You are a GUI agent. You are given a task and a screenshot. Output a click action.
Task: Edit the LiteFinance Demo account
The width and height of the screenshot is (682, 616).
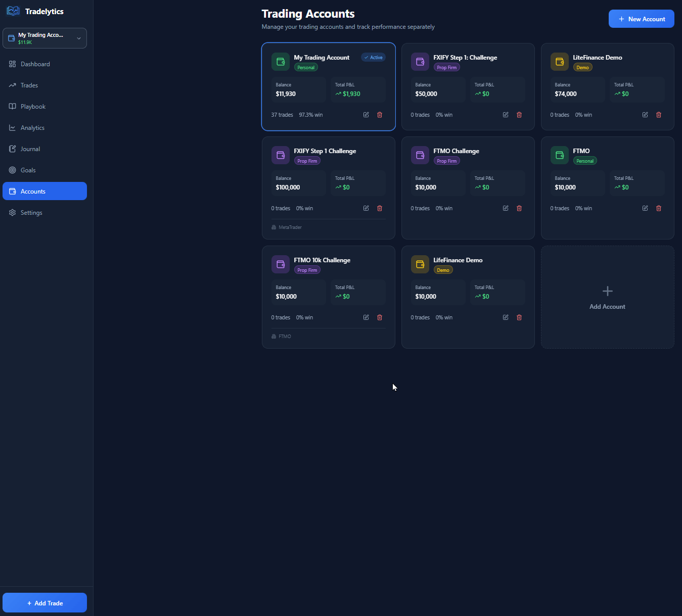645,115
